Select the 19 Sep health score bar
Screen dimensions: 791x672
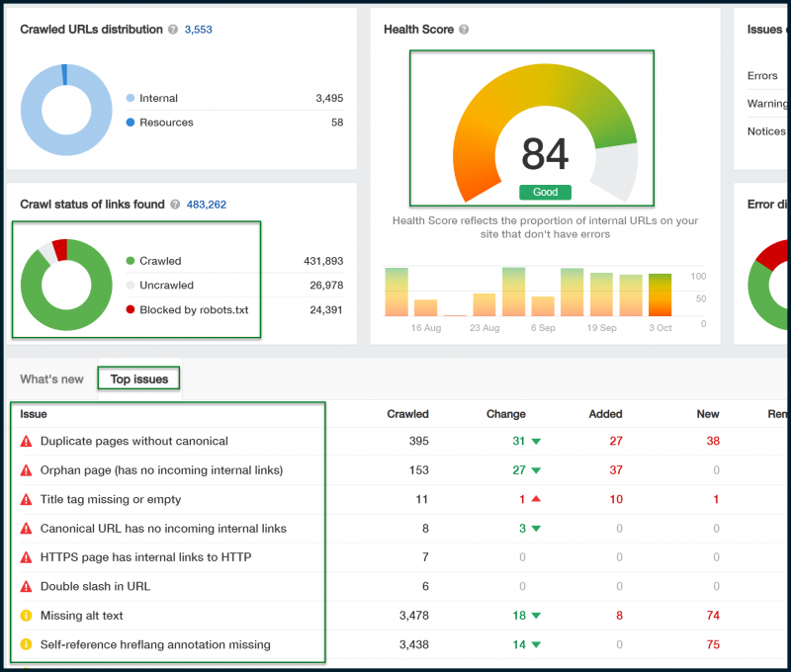coord(601,294)
